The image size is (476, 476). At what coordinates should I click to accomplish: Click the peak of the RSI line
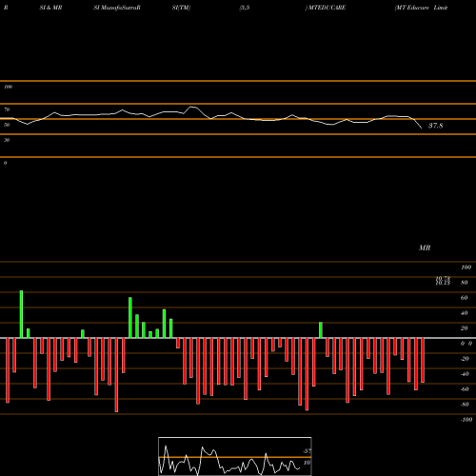click(190, 107)
